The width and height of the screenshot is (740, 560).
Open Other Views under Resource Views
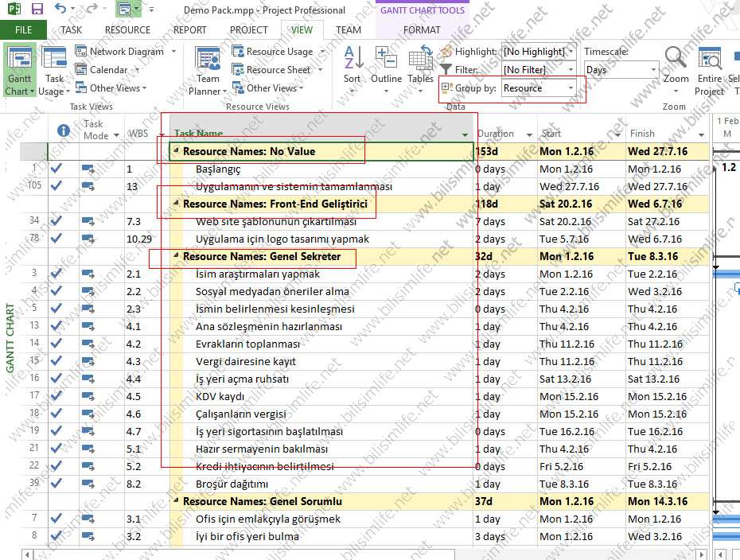click(268, 88)
